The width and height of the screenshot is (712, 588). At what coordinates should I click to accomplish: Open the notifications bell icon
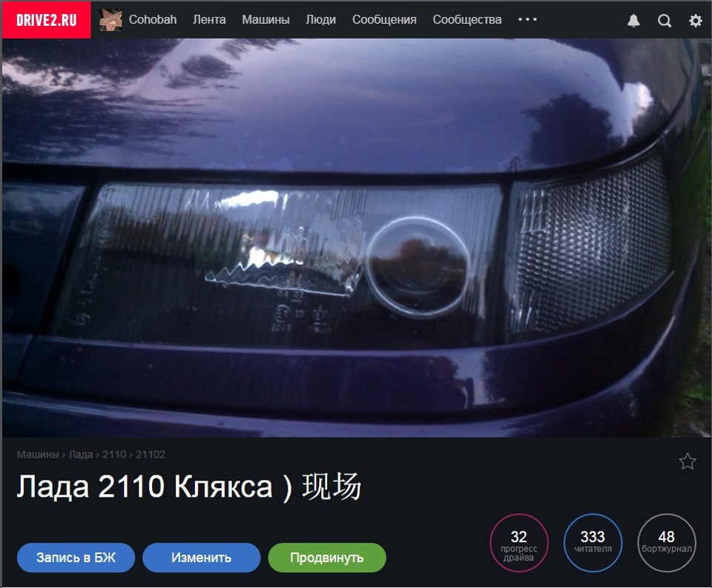pos(633,21)
